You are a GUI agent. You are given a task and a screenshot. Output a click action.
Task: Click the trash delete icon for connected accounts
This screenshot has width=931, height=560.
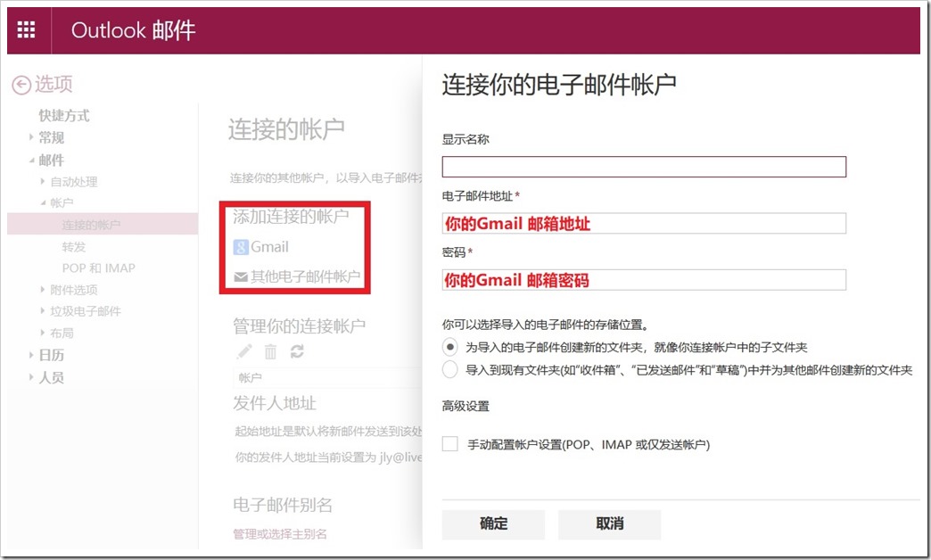point(271,351)
